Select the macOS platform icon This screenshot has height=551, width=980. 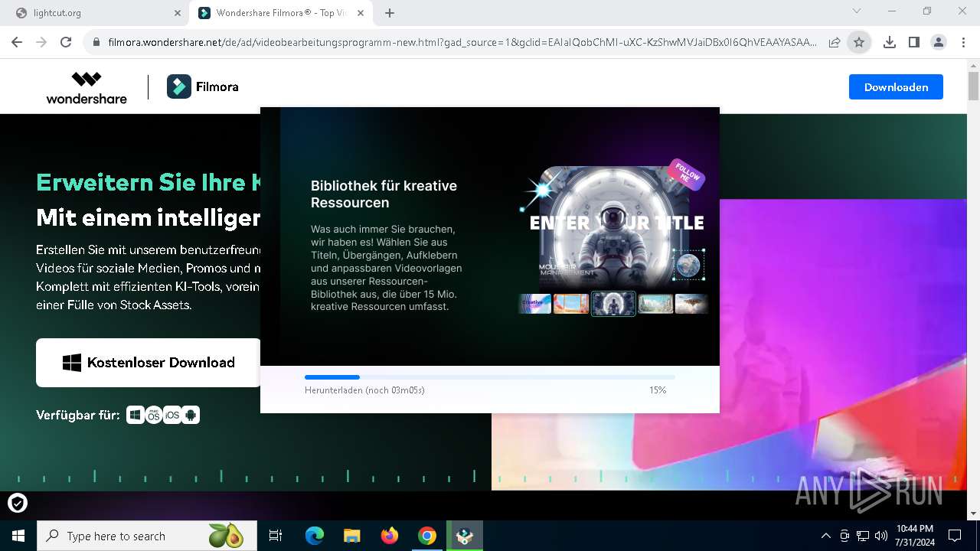click(x=154, y=415)
